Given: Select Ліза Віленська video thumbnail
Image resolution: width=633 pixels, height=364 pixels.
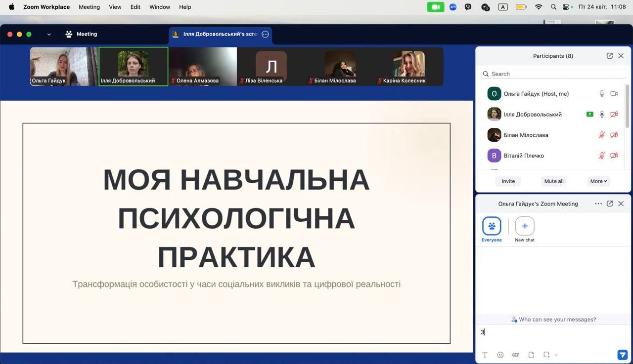Looking at the screenshot, I should (271, 67).
